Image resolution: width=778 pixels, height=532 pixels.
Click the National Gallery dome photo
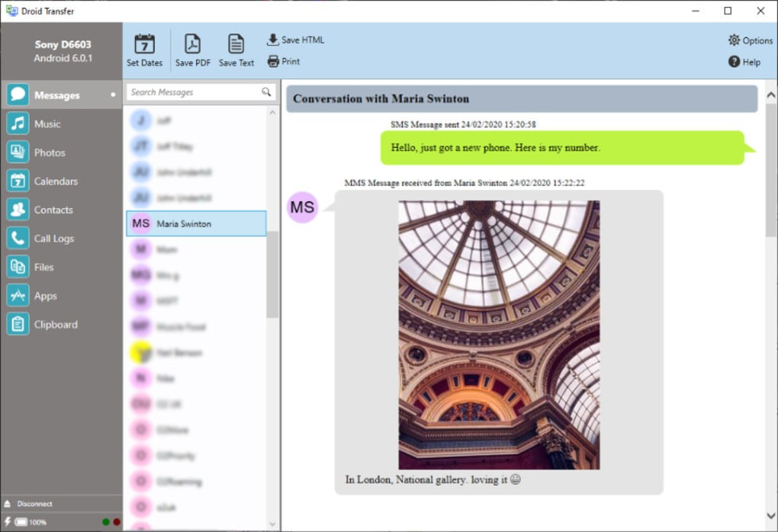(499, 335)
